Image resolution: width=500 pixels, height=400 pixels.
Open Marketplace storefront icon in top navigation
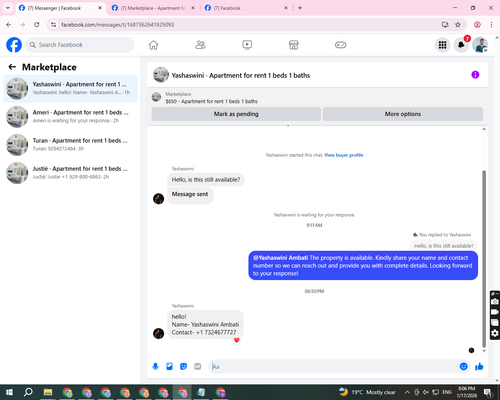click(294, 45)
